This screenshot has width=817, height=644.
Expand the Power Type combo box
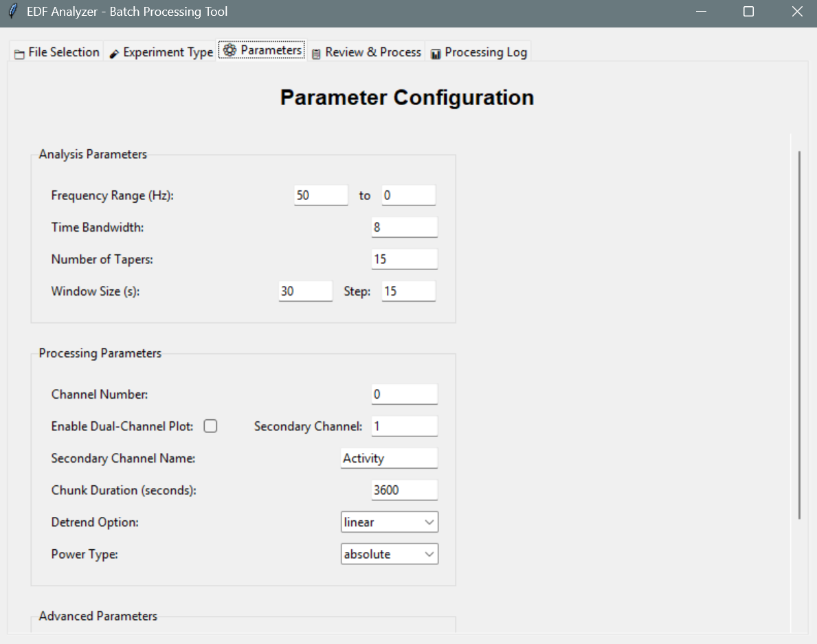point(389,554)
